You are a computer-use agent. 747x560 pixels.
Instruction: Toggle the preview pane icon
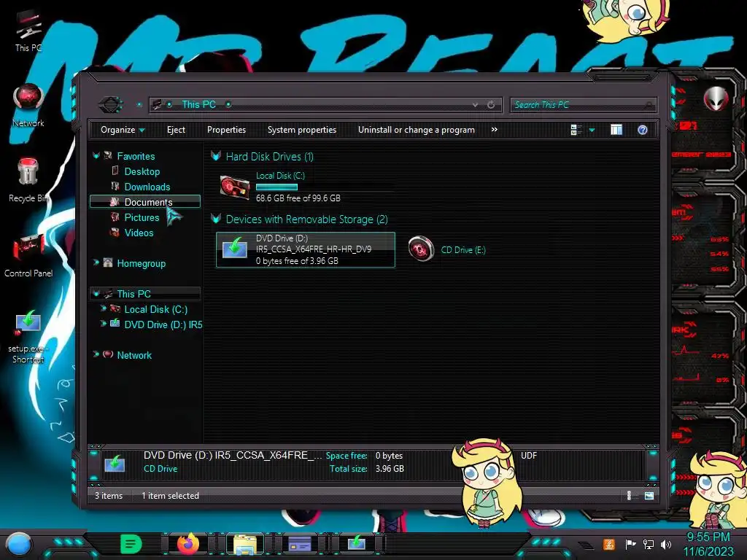click(616, 130)
